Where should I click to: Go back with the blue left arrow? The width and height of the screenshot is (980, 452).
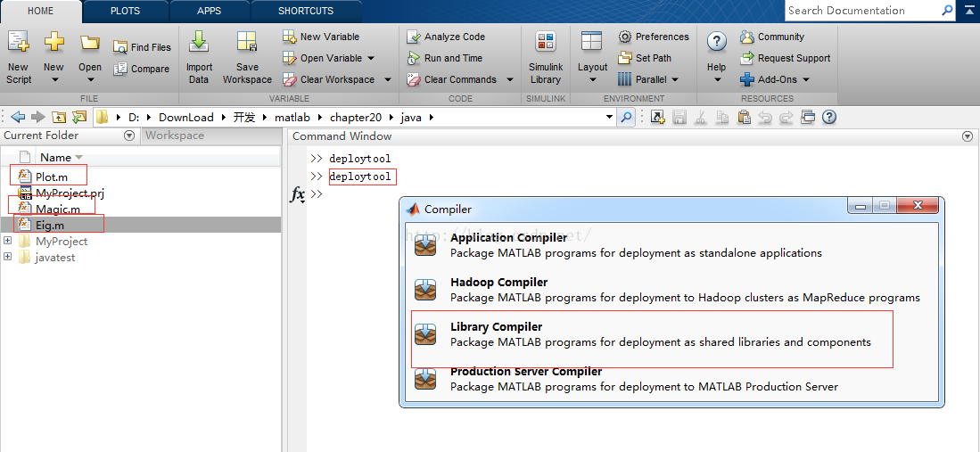[x=18, y=117]
